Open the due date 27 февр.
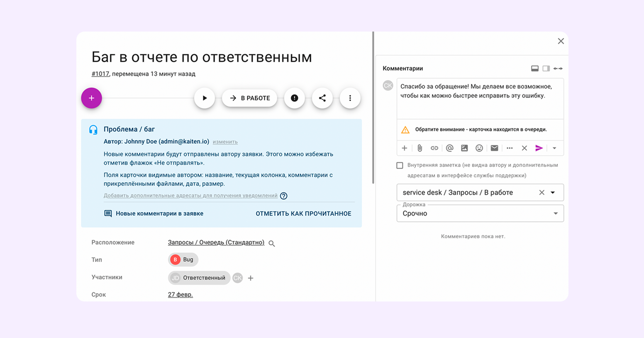644x338 pixels. [181, 294]
